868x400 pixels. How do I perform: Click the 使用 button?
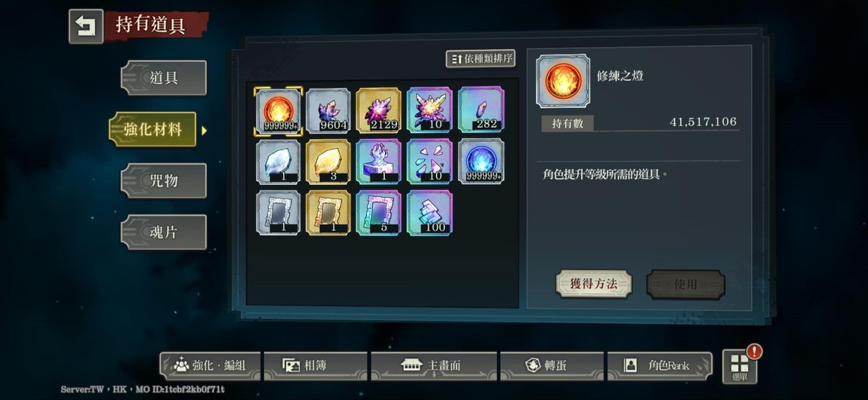click(x=686, y=285)
